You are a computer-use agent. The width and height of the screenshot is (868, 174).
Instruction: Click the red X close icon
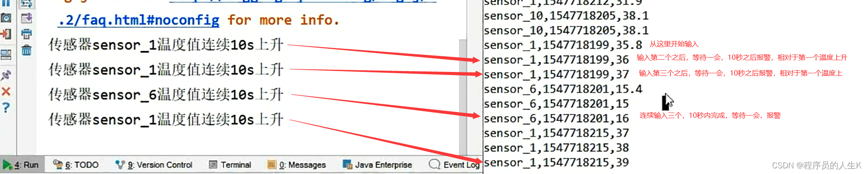tap(6, 91)
